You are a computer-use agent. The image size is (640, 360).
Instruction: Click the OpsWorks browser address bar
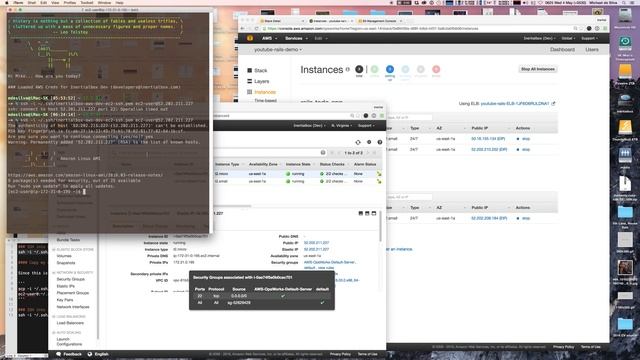pos(416,29)
